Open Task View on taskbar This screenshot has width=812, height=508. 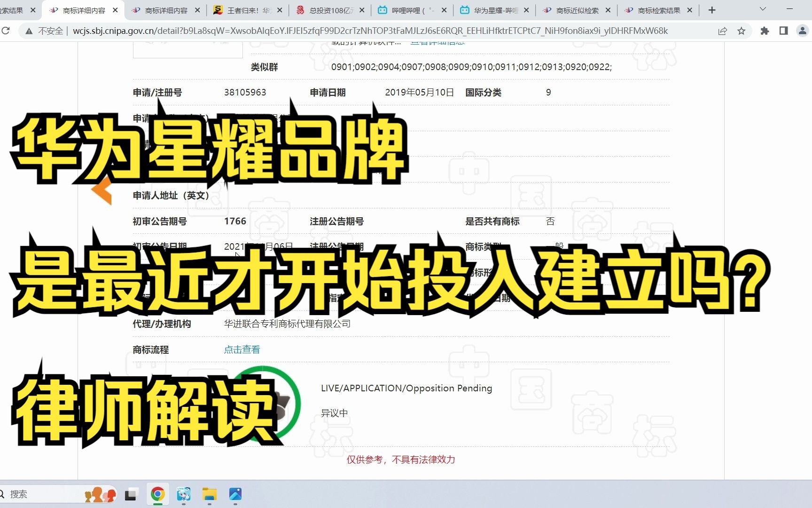pyautogui.click(x=131, y=494)
